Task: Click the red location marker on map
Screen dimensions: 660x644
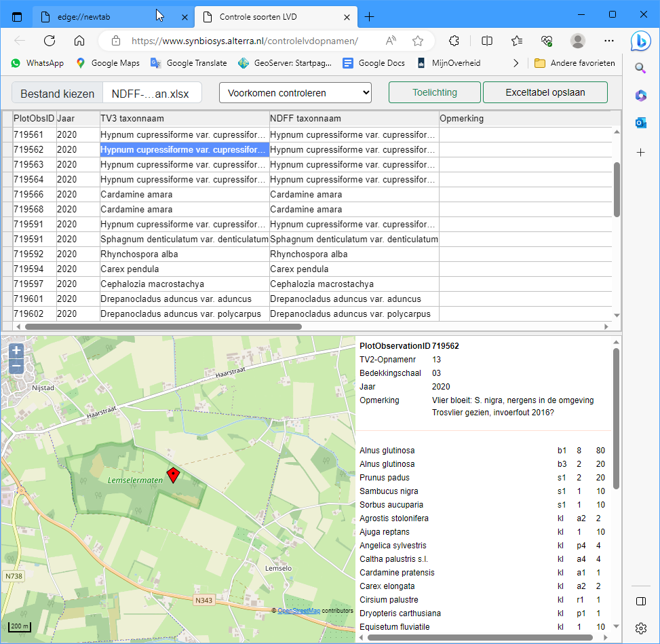Action: point(173,475)
